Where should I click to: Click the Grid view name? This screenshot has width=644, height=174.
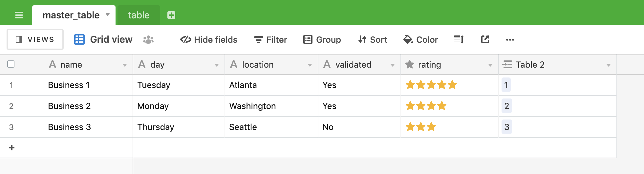click(111, 39)
